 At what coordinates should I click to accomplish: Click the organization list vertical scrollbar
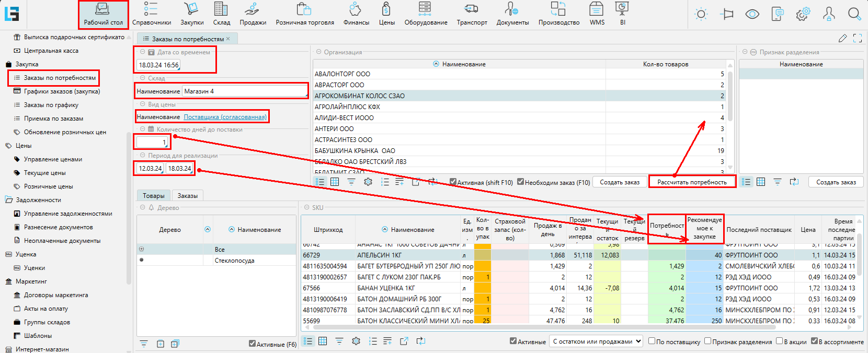point(730,97)
